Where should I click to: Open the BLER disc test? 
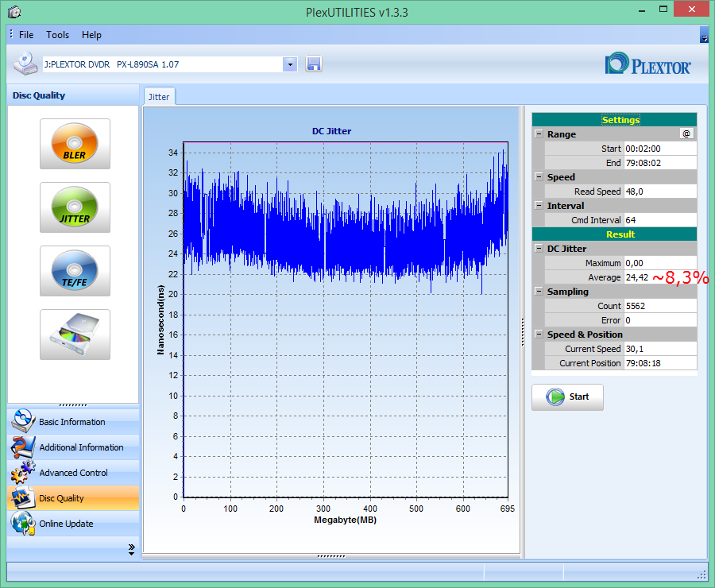click(75, 144)
